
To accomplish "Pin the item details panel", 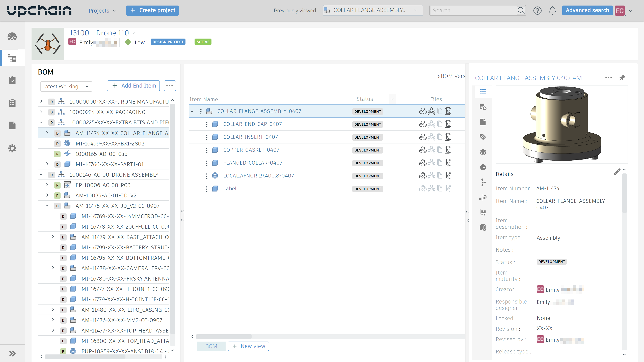I will click(x=622, y=77).
